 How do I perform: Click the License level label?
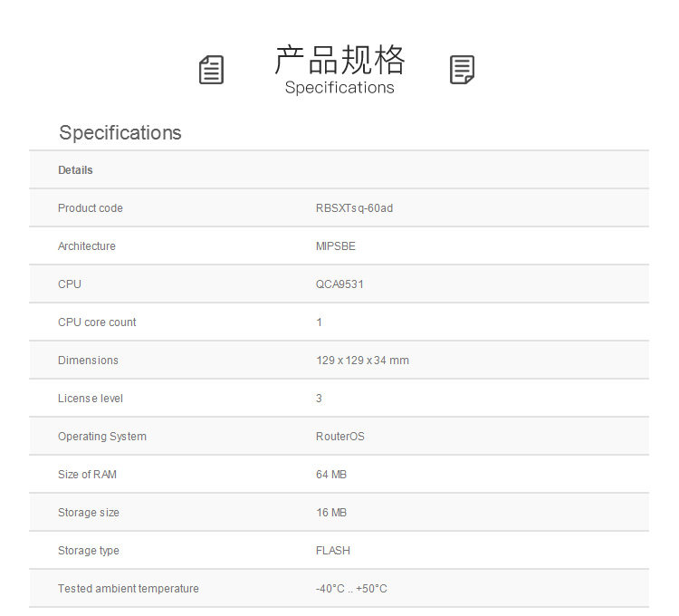[90, 399]
